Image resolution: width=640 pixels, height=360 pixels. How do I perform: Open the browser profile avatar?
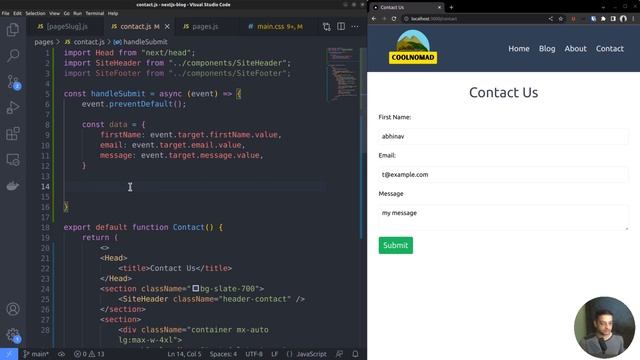point(623,19)
